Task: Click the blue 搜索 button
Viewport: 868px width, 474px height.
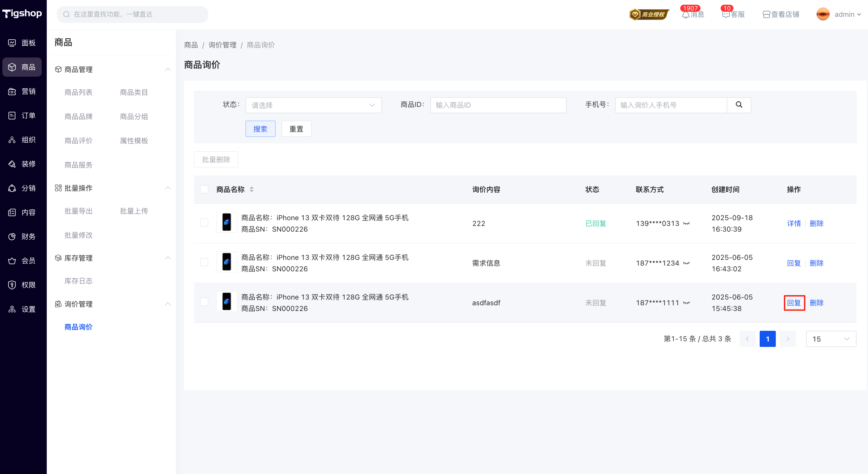Action: [x=260, y=129]
